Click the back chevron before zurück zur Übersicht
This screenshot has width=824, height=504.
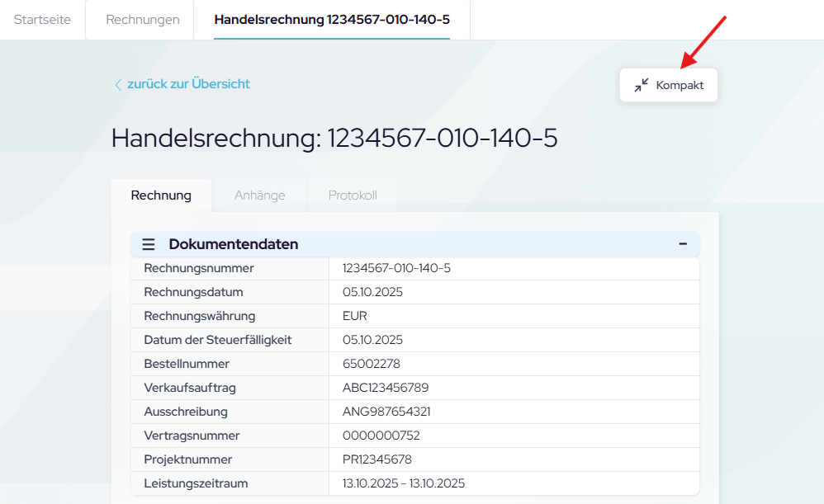(118, 84)
